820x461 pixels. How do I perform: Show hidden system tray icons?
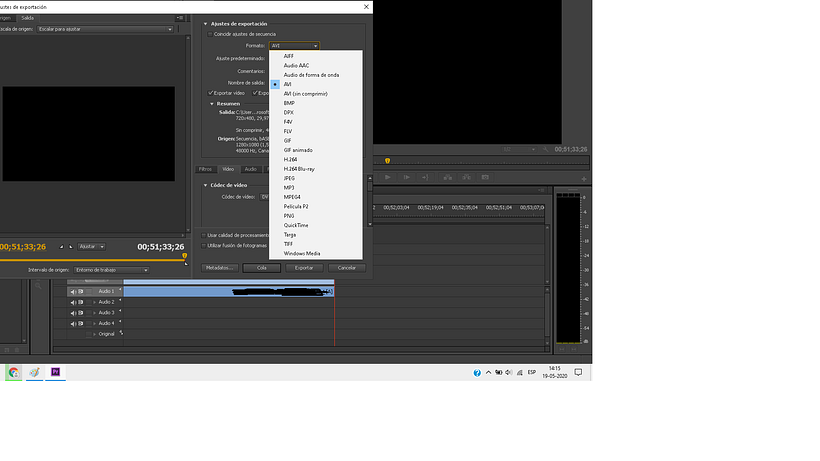488,373
